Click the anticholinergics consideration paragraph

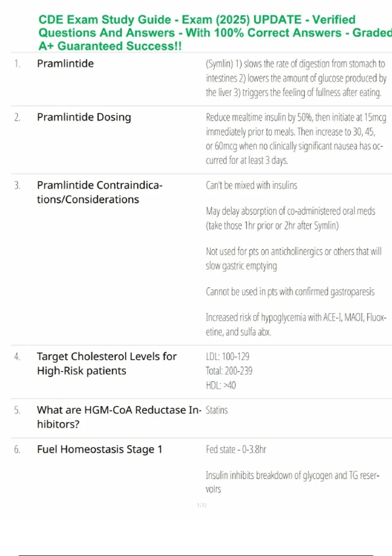click(293, 258)
